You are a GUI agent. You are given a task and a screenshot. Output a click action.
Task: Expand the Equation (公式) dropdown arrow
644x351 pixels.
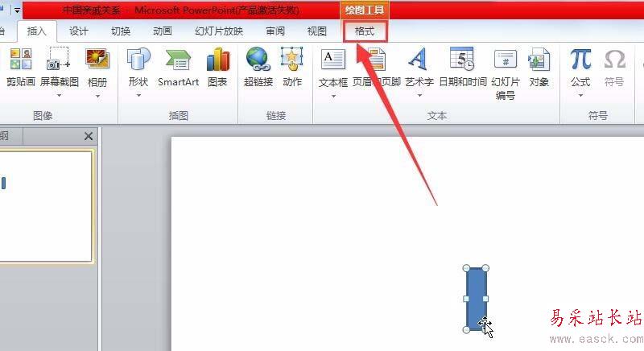pos(580,95)
